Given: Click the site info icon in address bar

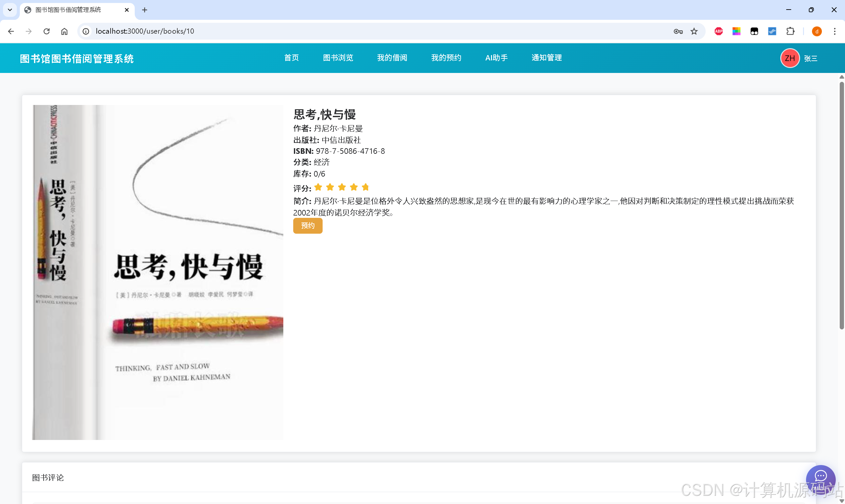Looking at the screenshot, I should 86,31.
